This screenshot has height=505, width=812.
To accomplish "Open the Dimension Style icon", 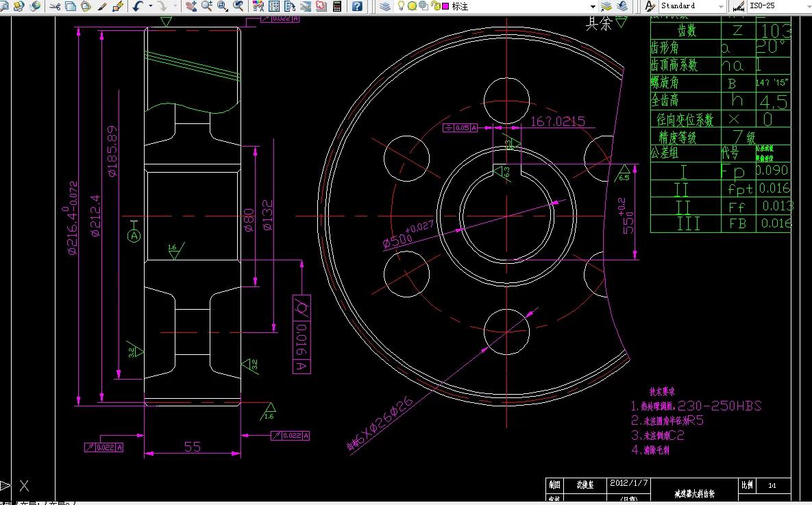I will (739, 6).
